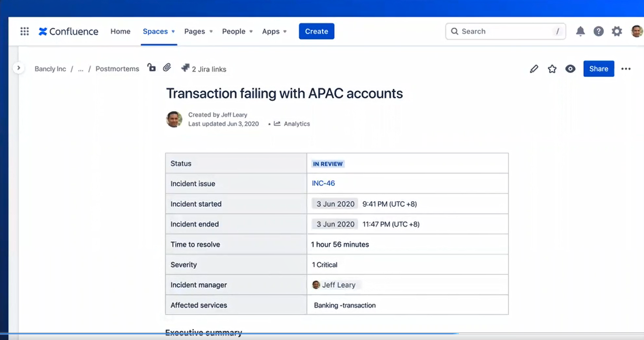Click the 9:41 PM (UTC +8) time text

pyautogui.click(x=389, y=204)
